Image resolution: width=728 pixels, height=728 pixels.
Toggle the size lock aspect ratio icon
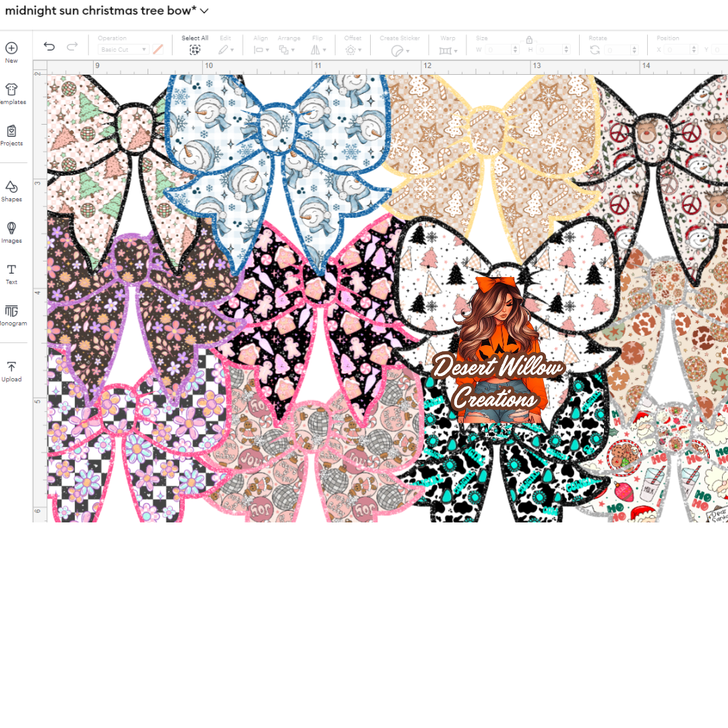click(529, 40)
